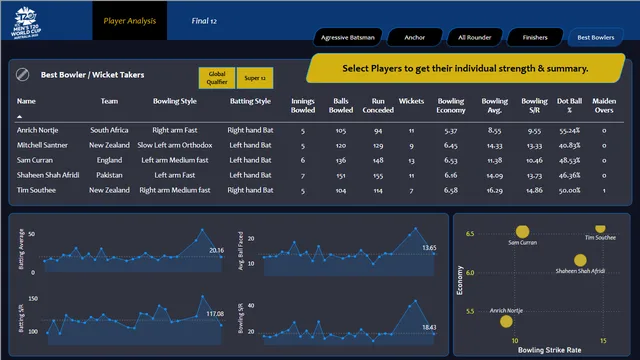Sort by the Team column header
The image size is (640, 360).
point(109,101)
